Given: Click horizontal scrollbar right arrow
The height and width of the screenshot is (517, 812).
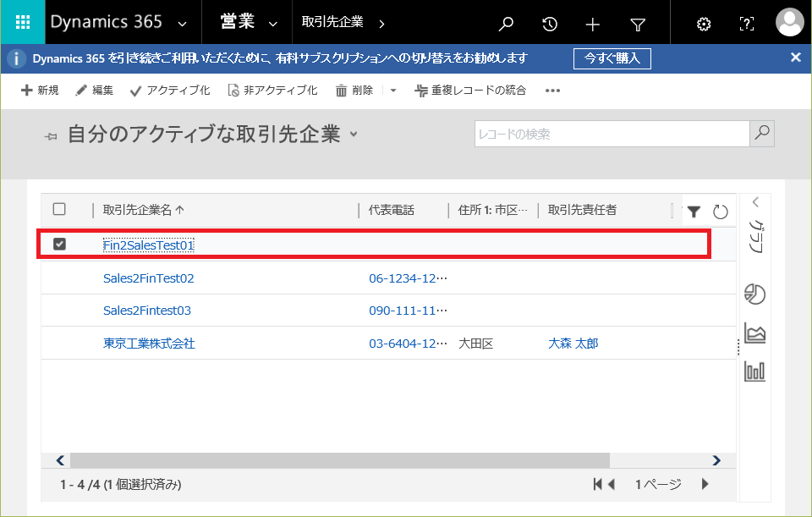Looking at the screenshot, I should [716, 460].
